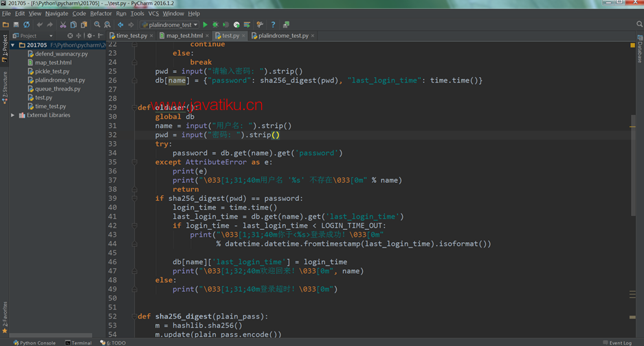Fold the except block at line 35
Image resolution: width=644 pixels, height=346 pixels.
[x=134, y=162]
